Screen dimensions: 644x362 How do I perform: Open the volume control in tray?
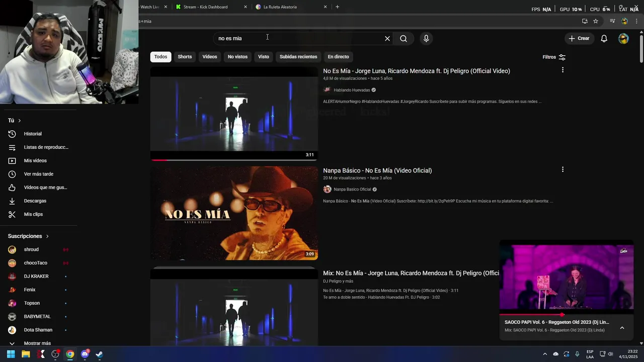click(610, 354)
